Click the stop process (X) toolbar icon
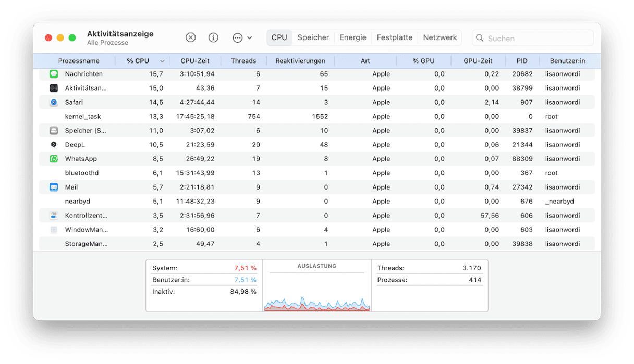Screen dimensions: 634x364 tap(191, 37)
